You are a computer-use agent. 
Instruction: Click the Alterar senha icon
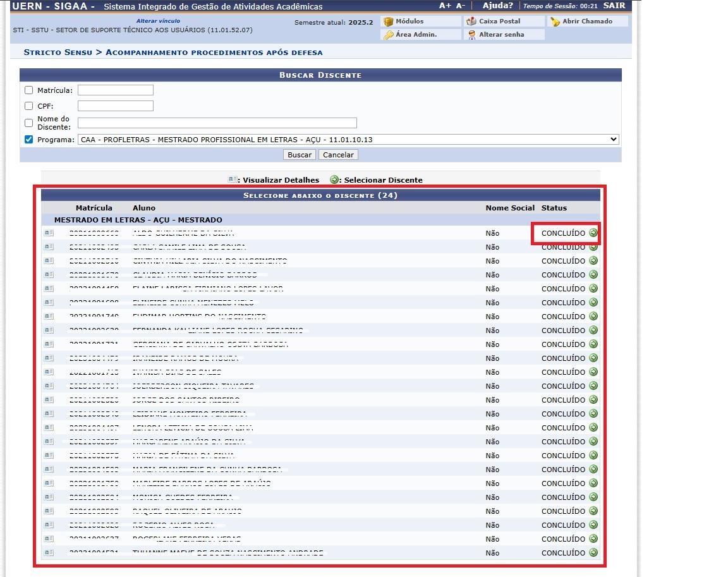point(471,35)
